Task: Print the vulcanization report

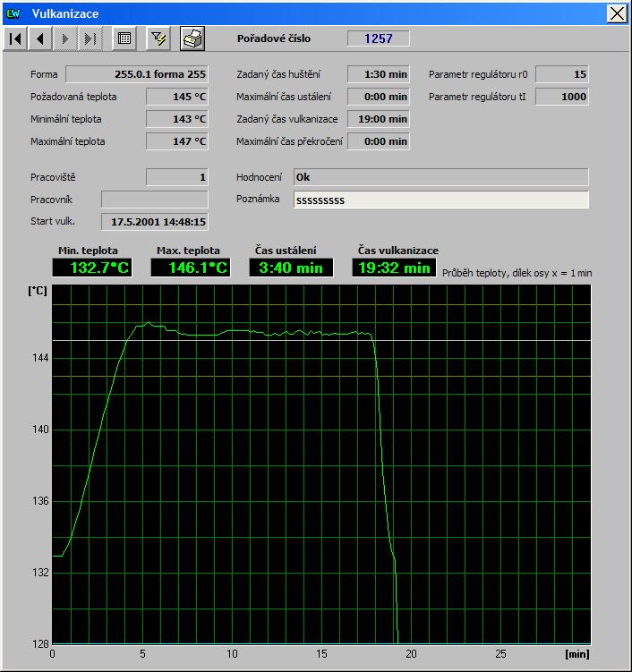Action: (192, 38)
